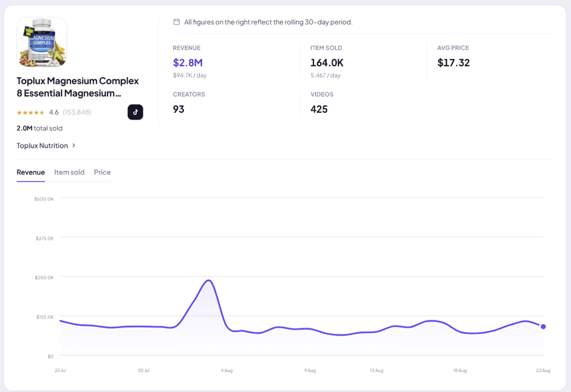
Task: Click the $94.7K / day value
Action: click(x=190, y=75)
